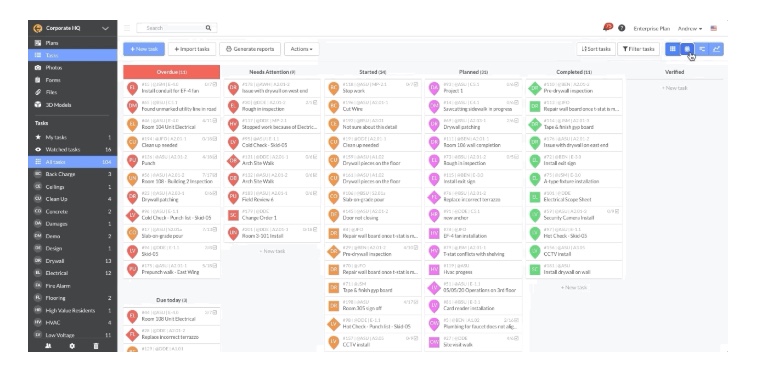This screenshot has height=366, width=764.
Task: Open the Cold Check - Skid-05 task card
Action: coord(272,142)
